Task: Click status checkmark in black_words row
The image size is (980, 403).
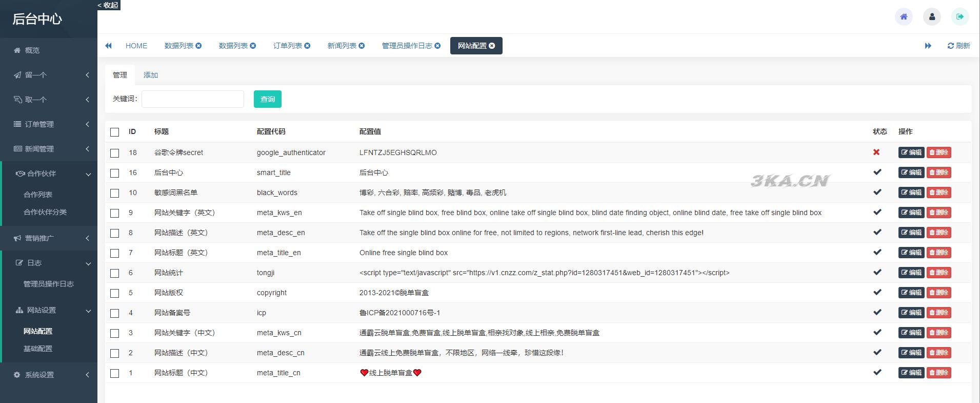Action: point(877,192)
